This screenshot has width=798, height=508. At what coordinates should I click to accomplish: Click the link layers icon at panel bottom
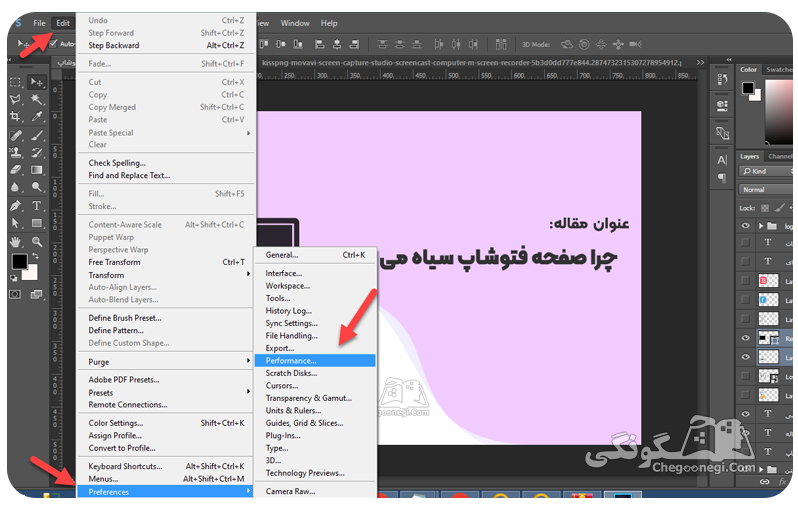pos(764,482)
